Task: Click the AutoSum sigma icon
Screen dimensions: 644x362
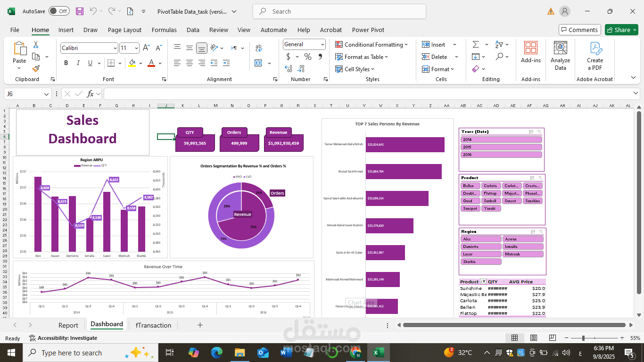Action: [475, 44]
